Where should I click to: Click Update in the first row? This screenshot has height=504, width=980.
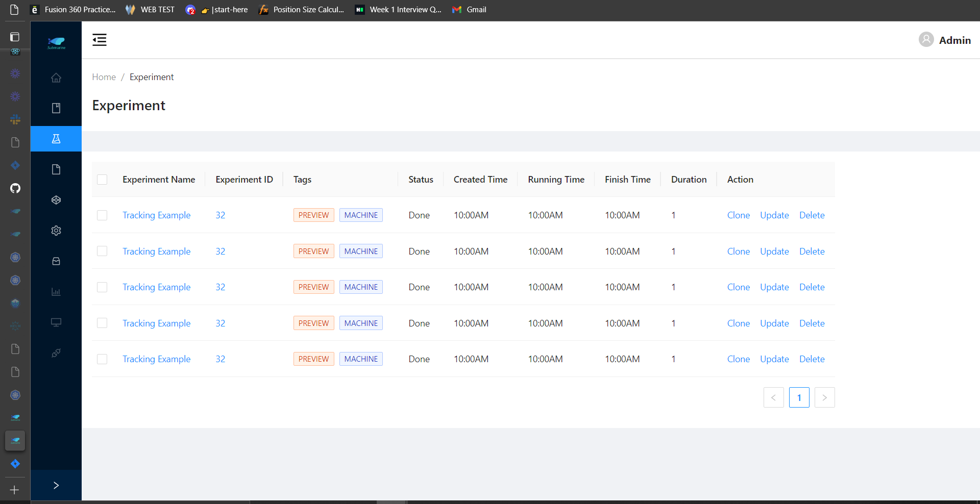pos(775,215)
